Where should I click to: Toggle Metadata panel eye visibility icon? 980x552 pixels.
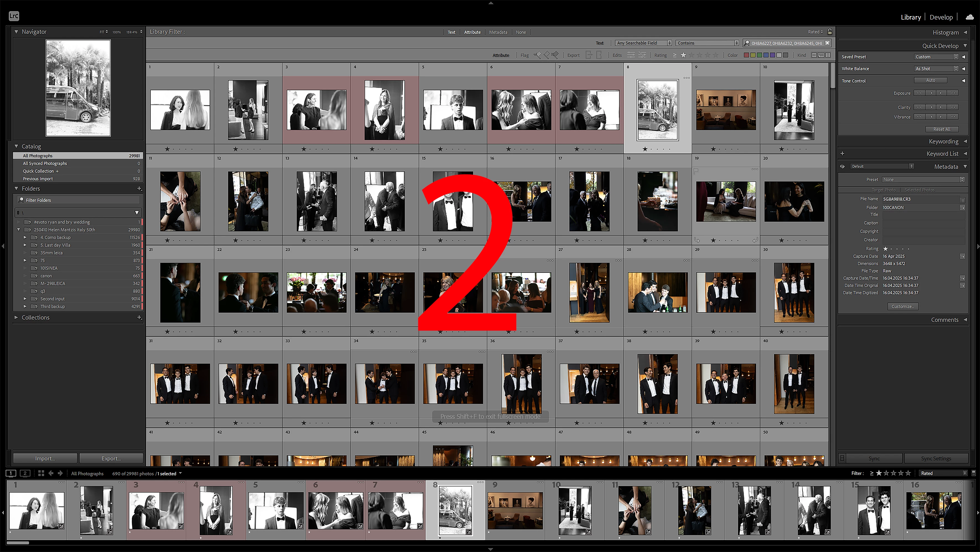(842, 166)
